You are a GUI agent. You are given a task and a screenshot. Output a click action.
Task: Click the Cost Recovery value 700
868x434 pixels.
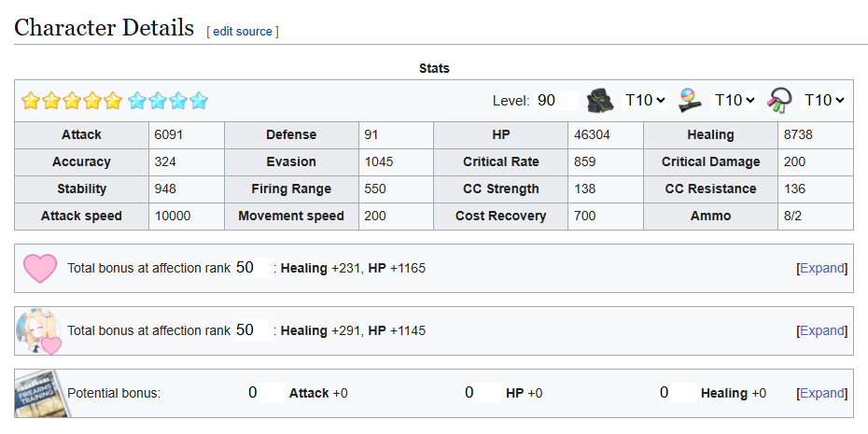pyautogui.click(x=585, y=217)
